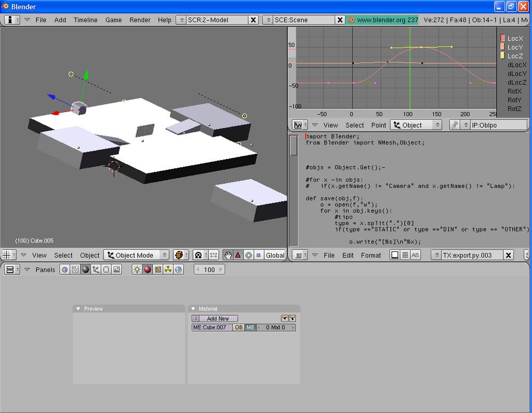
Task: Open the Script buttons context
Action: tap(75, 270)
